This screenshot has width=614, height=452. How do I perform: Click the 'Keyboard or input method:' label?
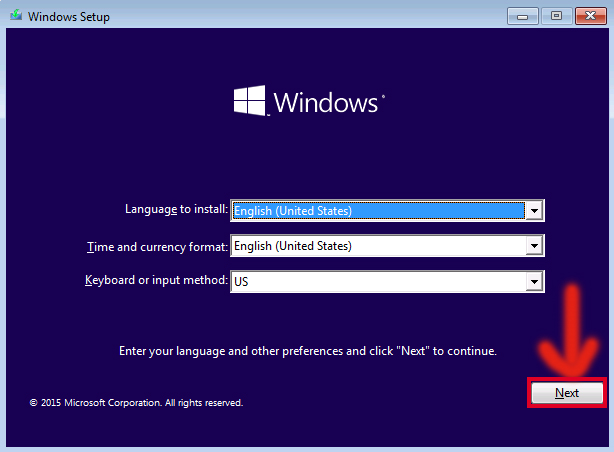156,280
